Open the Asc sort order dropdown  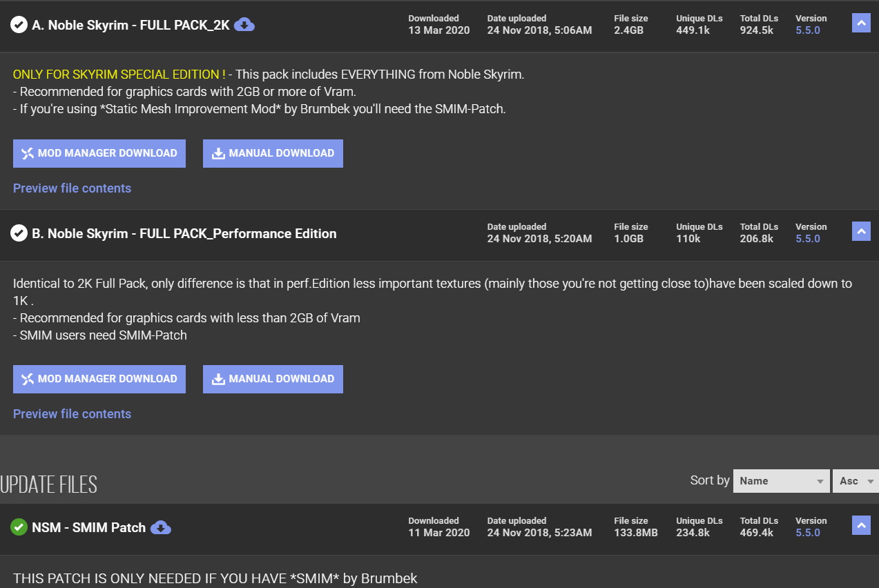click(856, 481)
